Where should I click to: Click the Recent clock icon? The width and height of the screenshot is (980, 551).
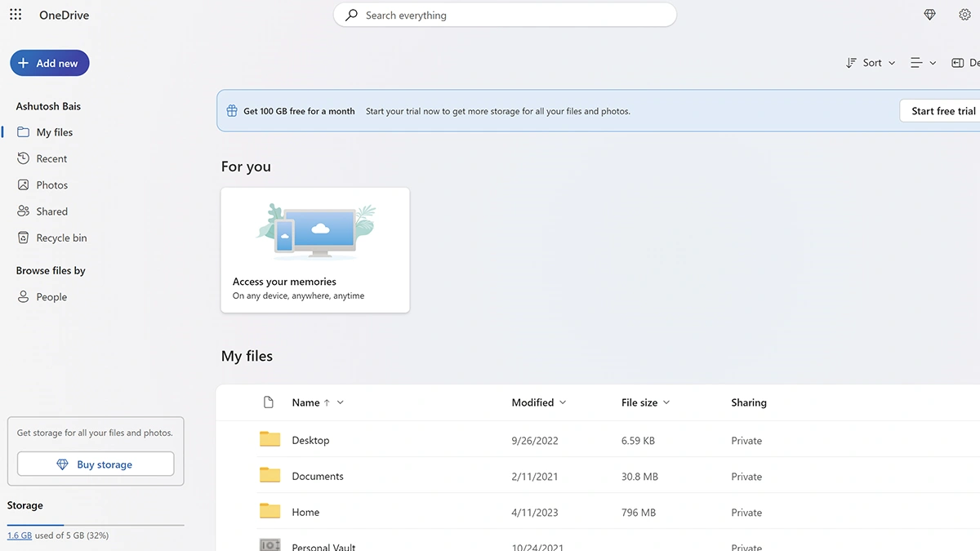pos(23,158)
